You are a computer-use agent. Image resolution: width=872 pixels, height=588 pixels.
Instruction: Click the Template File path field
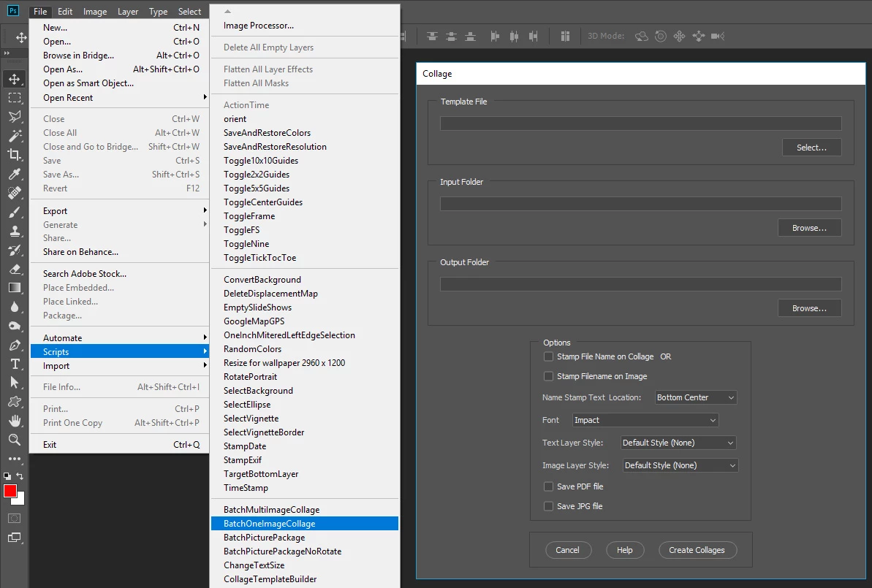(640, 123)
